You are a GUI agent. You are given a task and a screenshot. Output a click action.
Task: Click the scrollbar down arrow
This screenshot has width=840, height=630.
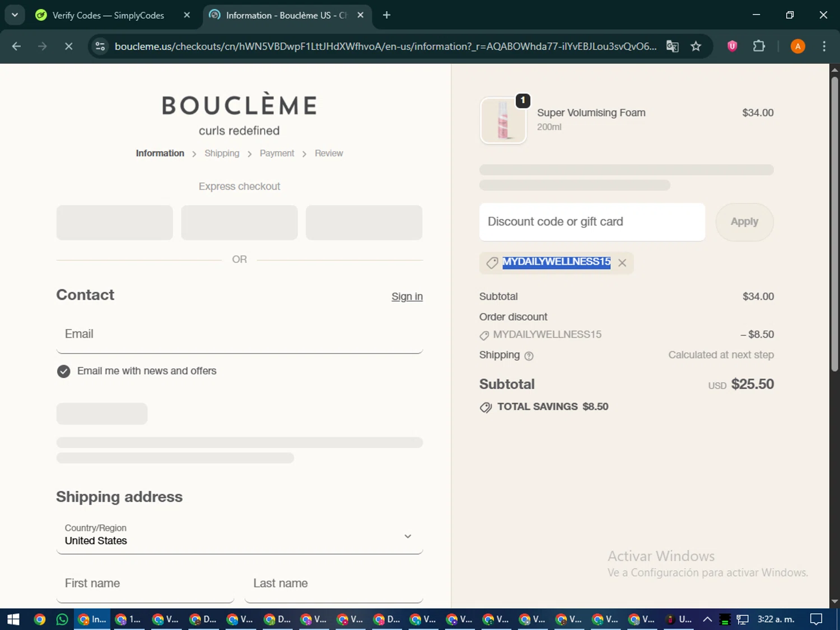(834, 602)
